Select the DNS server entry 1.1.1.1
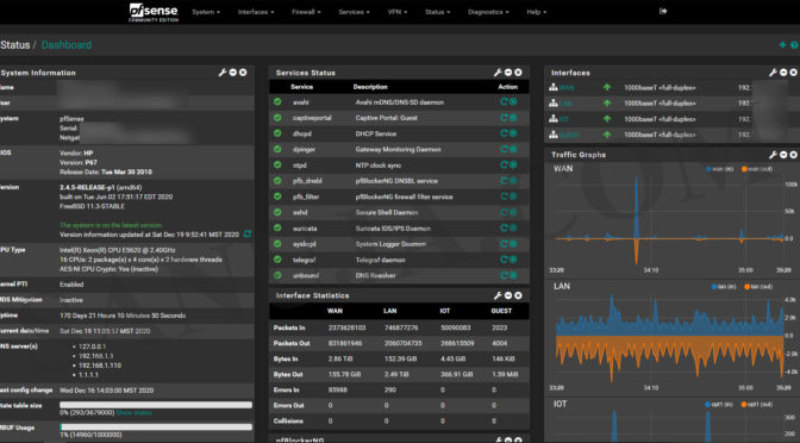Image resolution: width=800 pixels, height=443 pixels. point(88,375)
